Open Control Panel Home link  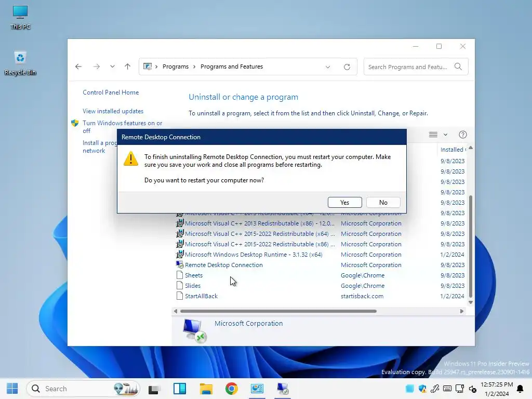tap(111, 92)
